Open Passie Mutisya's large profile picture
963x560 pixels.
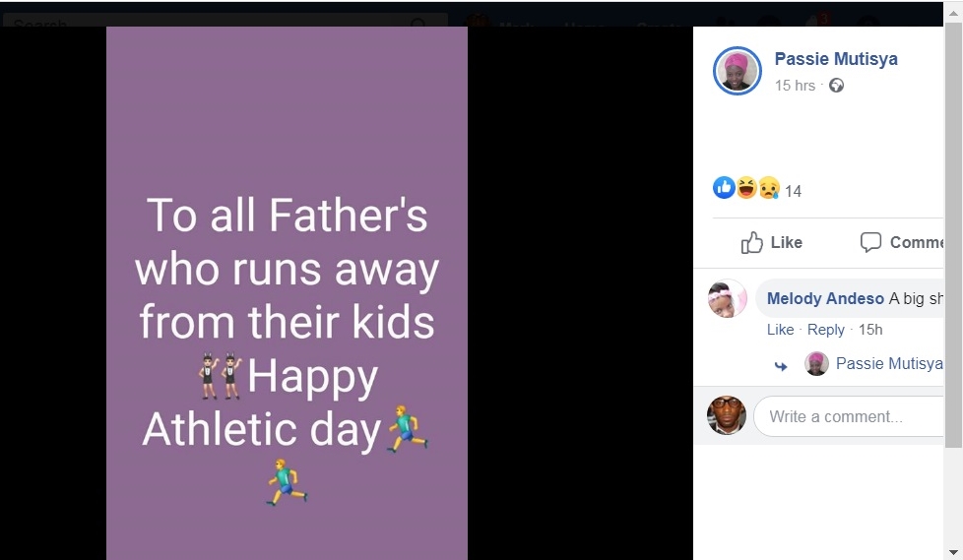[x=737, y=71]
